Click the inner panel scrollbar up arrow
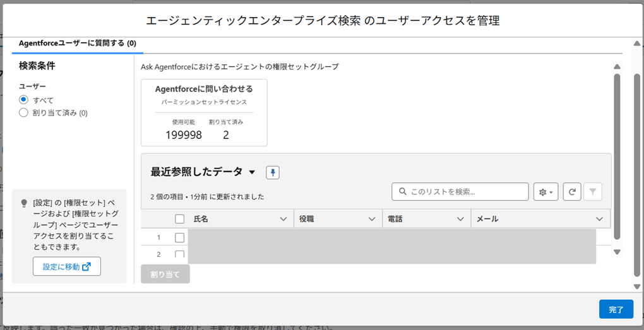 coord(617,66)
